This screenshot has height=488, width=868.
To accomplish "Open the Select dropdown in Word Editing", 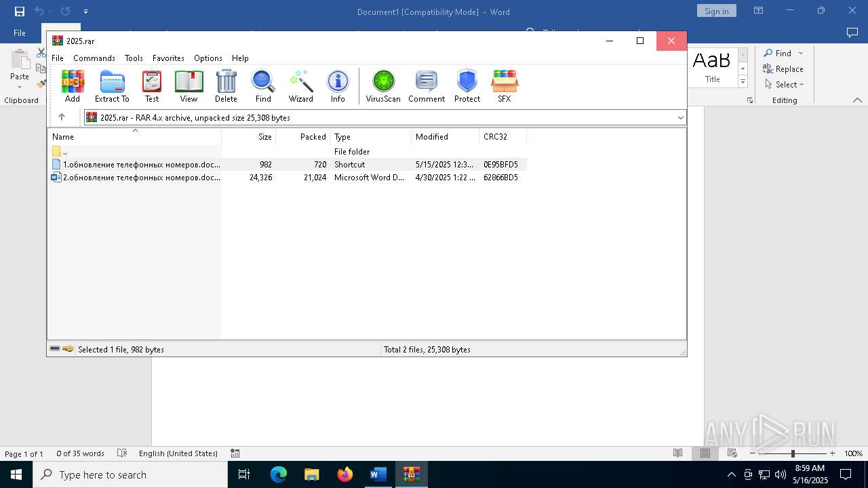I will (x=802, y=85).
